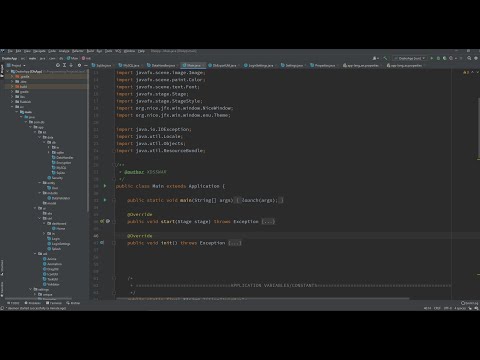Open the Problems tool window
The height and width of the screenshot is (360, 480).
32,303
